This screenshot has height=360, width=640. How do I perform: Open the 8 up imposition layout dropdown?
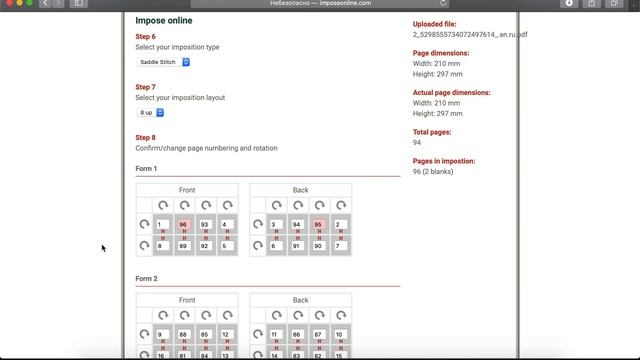150,113
